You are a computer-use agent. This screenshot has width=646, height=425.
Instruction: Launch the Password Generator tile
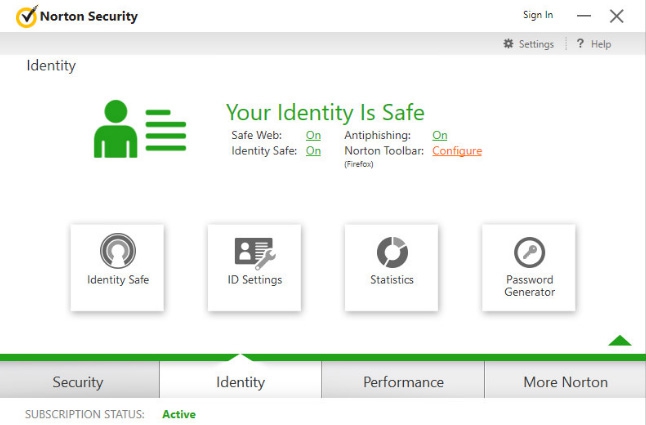point(529,267)
